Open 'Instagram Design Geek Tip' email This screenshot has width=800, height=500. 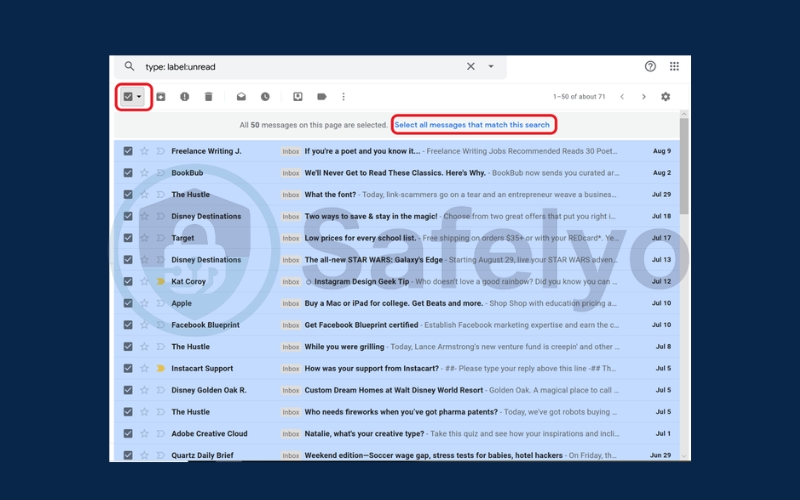[x=362, y=282]
